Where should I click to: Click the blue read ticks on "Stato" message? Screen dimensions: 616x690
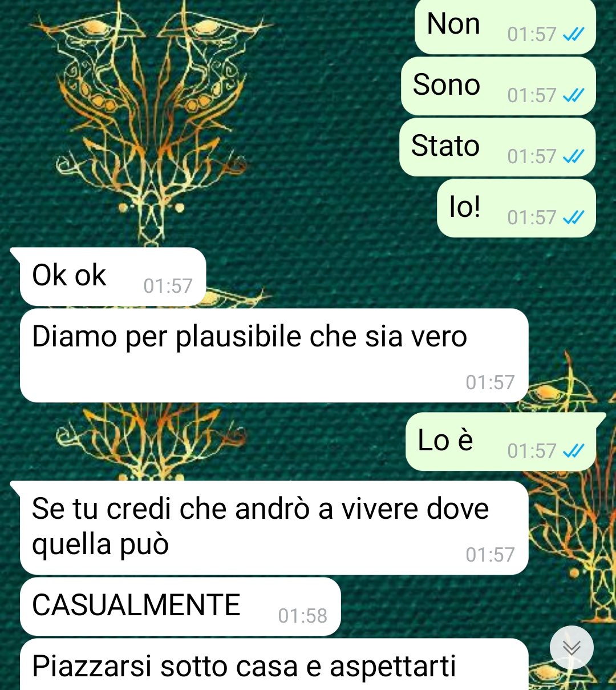click(573, 157)
